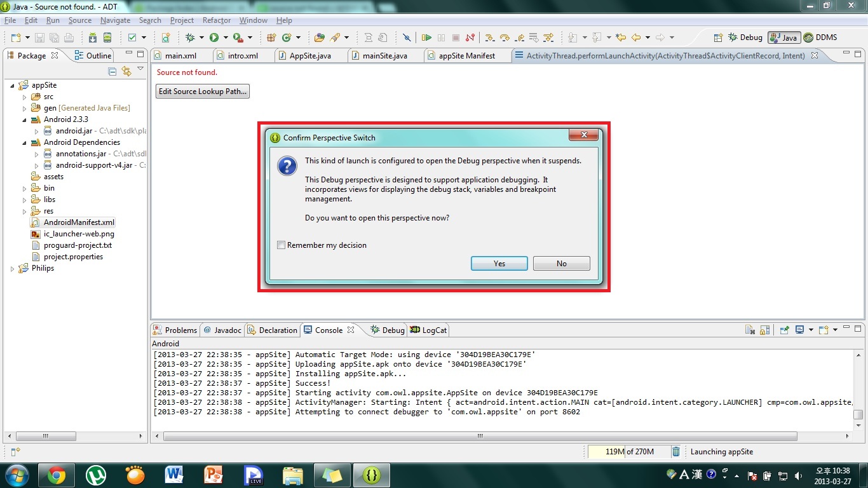Click the New Java Class icon

[x=287, y=37]
